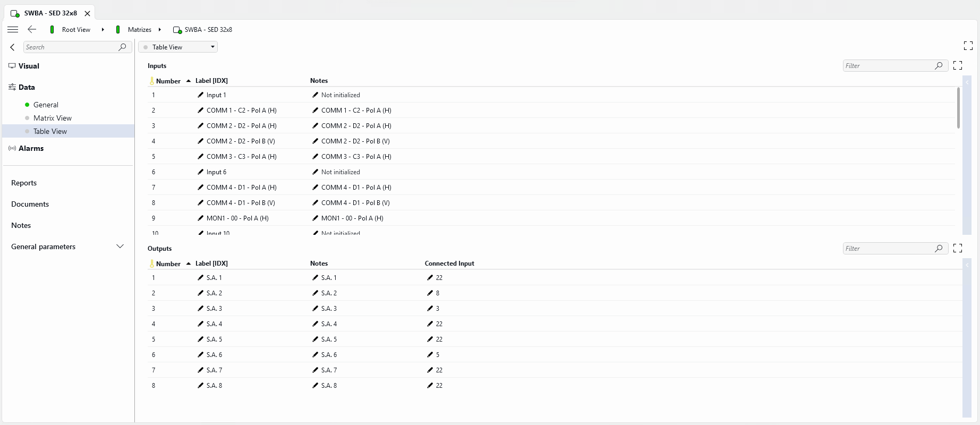Screen dimensions: 980x425
Task: Open Documents page
Action: [x=30, y=204]
